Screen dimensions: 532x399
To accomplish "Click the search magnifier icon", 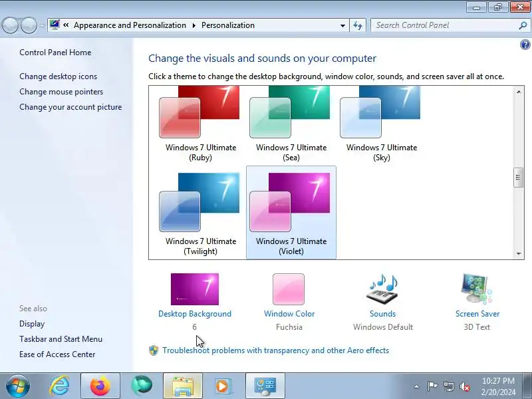I will coord(523,25).
